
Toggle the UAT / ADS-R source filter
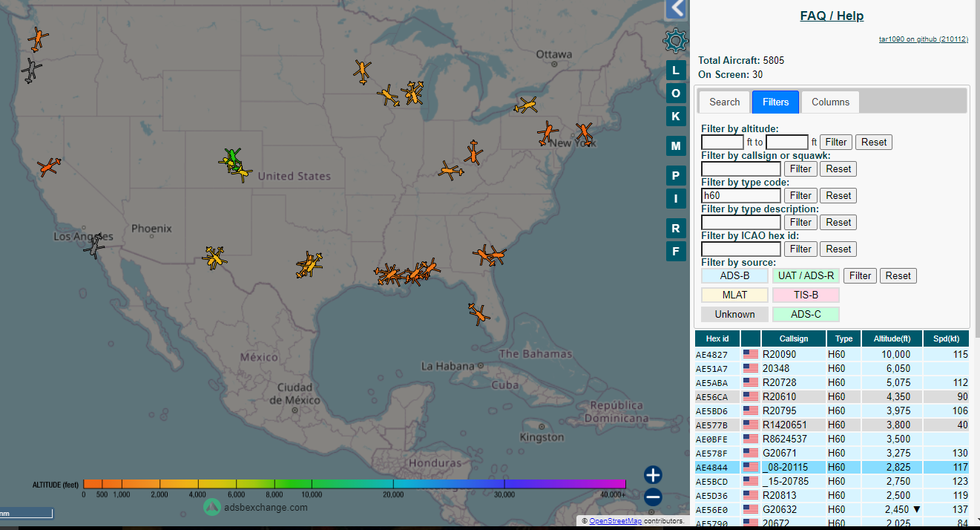(806, 276)
